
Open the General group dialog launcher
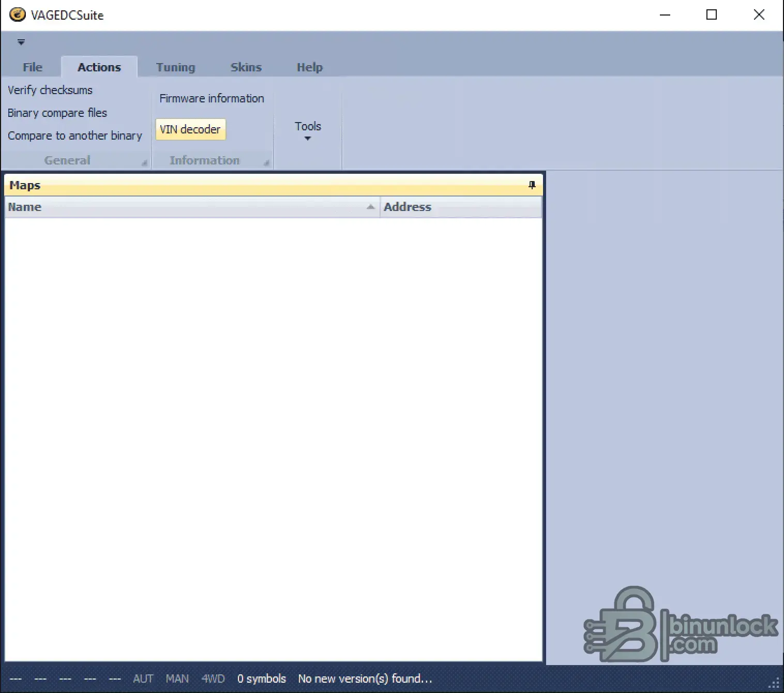click(x=144, y=163)
